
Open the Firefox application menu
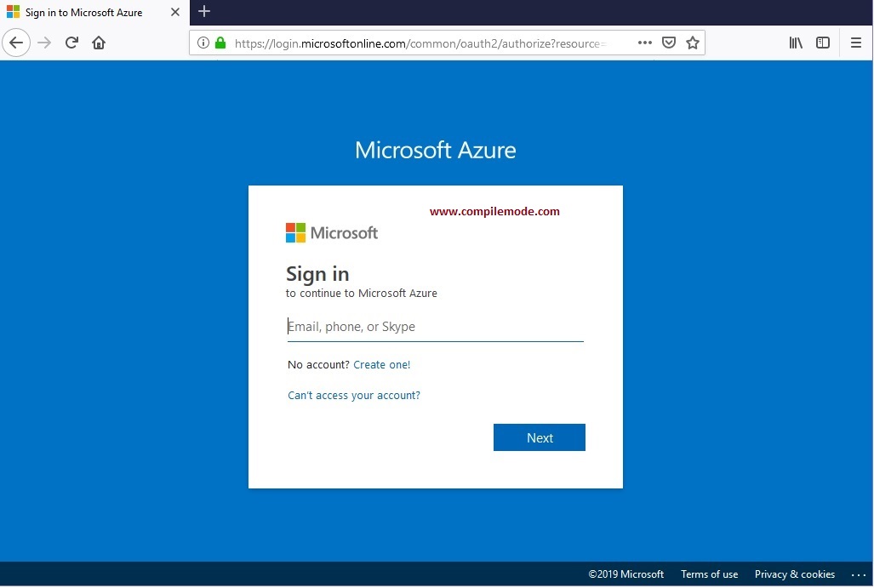pyautogui.click(x=856, y=43)
